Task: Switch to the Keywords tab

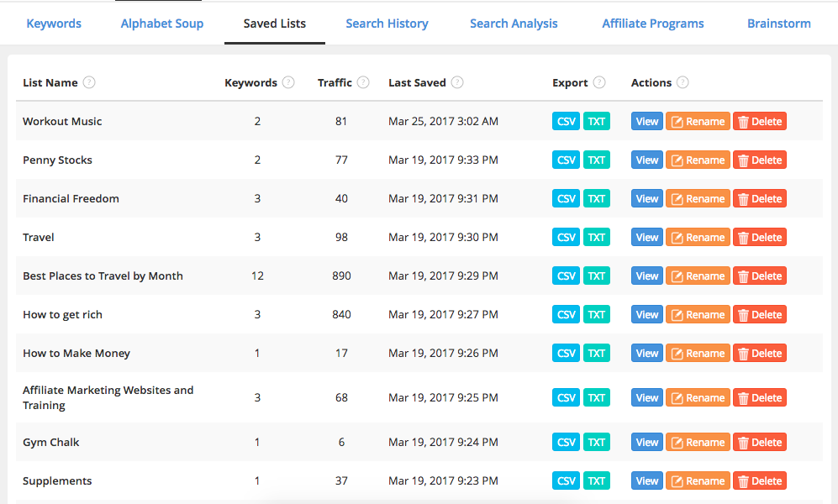Action: (54, 24)
